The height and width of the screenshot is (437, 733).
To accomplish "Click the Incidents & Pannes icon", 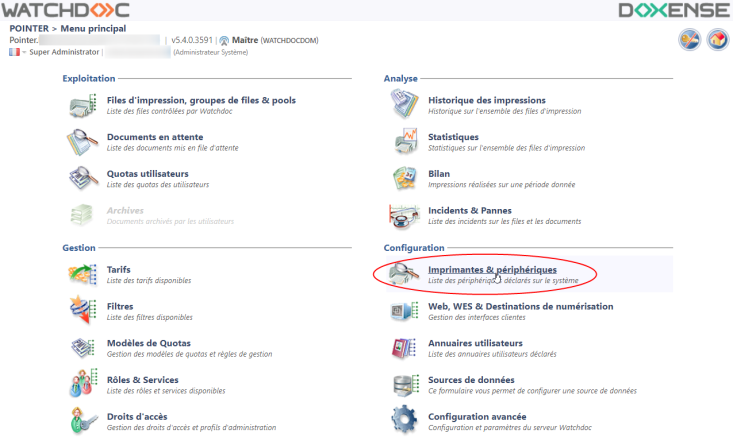I will tap(403, 216).
